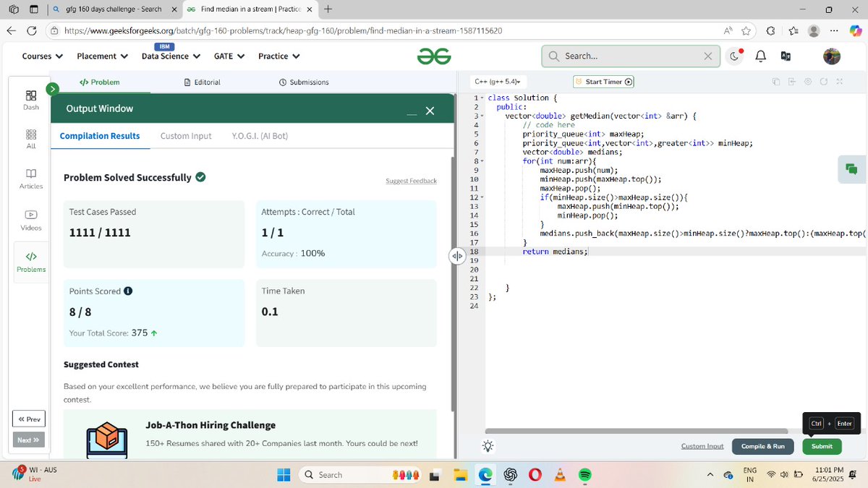Focus the GfG search field

point(631,56)
